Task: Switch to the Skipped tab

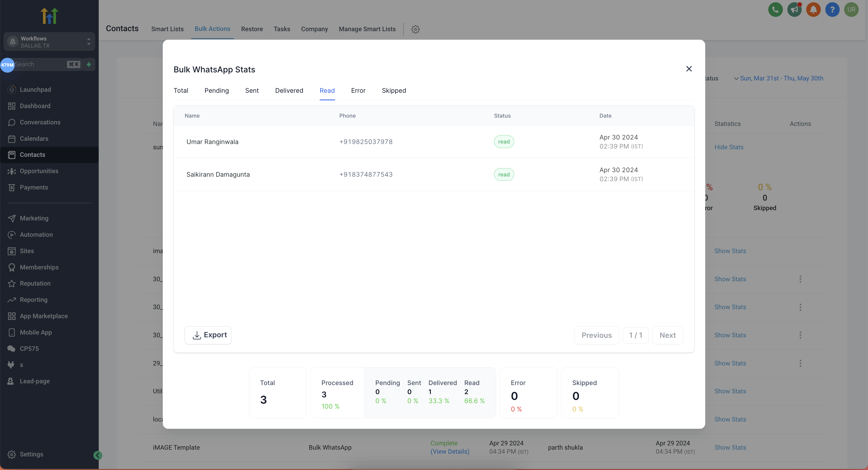Action: [x=394, y=90]
